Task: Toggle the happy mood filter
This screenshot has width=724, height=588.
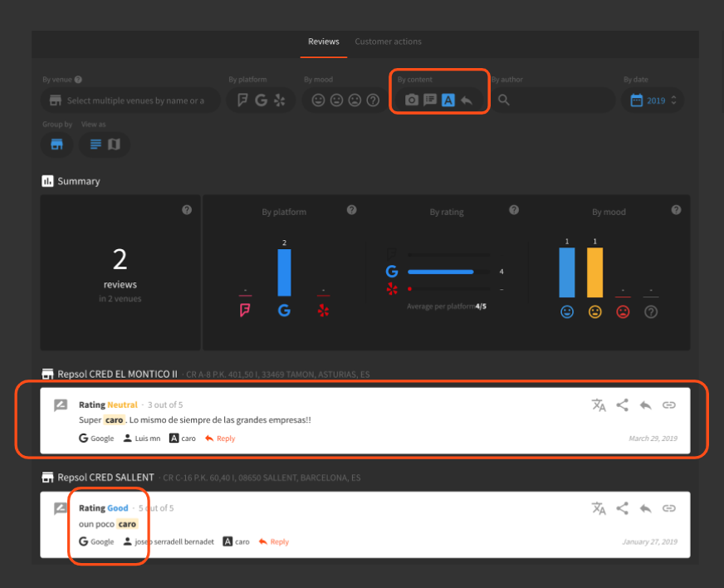Action: coord(318,100)
